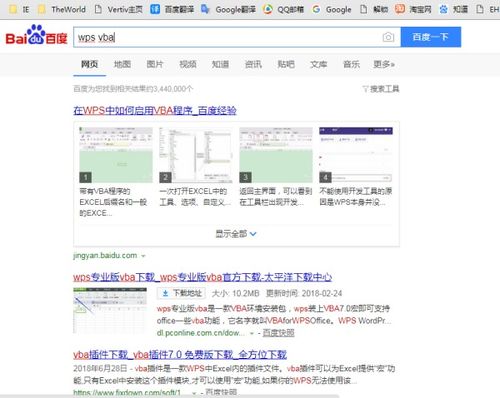Click step text 带有VBA程序的EXCEL后缀名
The width and height of the screenshot is (500, 398).
coord(113,202)
